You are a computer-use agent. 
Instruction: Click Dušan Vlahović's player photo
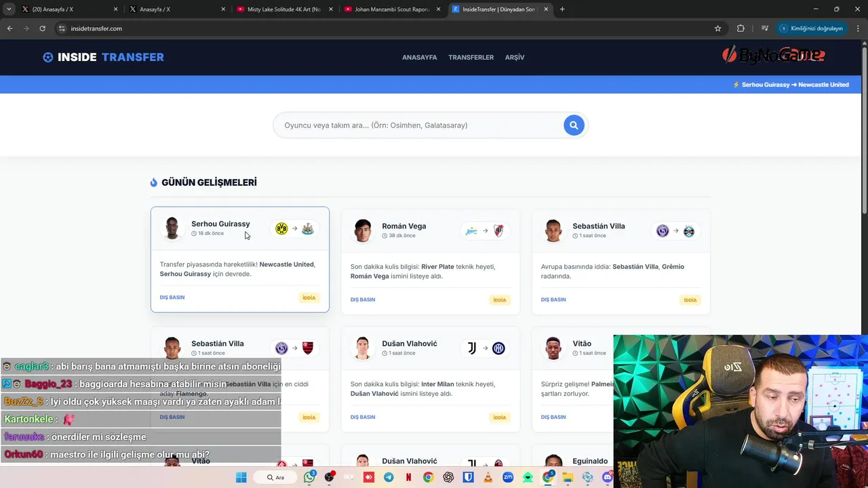(x=362, y=348)
